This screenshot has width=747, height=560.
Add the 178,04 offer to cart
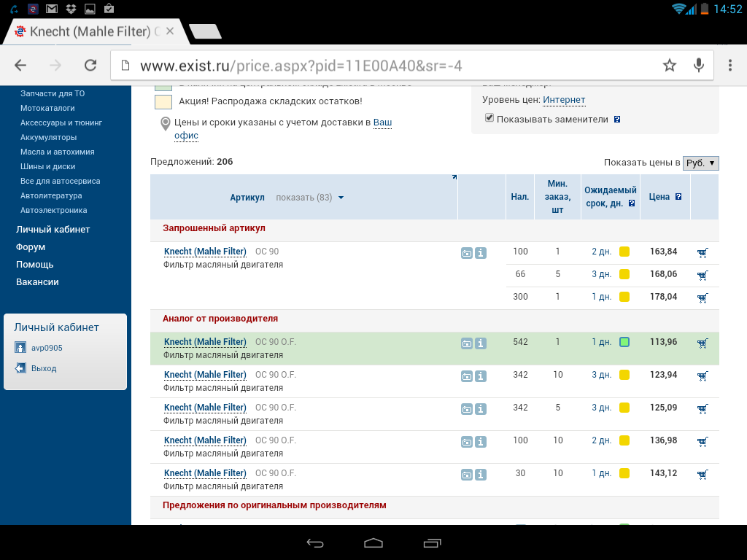point(703,297)
